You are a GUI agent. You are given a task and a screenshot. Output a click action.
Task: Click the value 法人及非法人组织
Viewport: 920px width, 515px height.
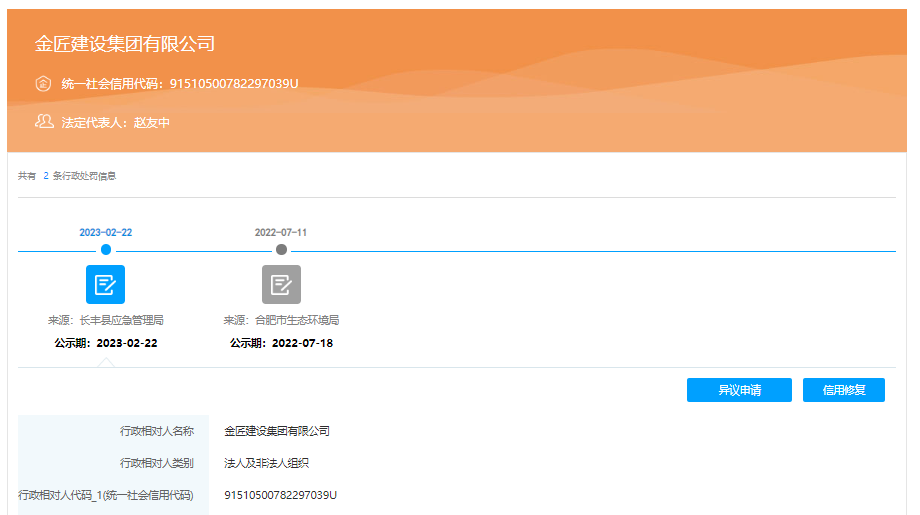pos(266,463)
